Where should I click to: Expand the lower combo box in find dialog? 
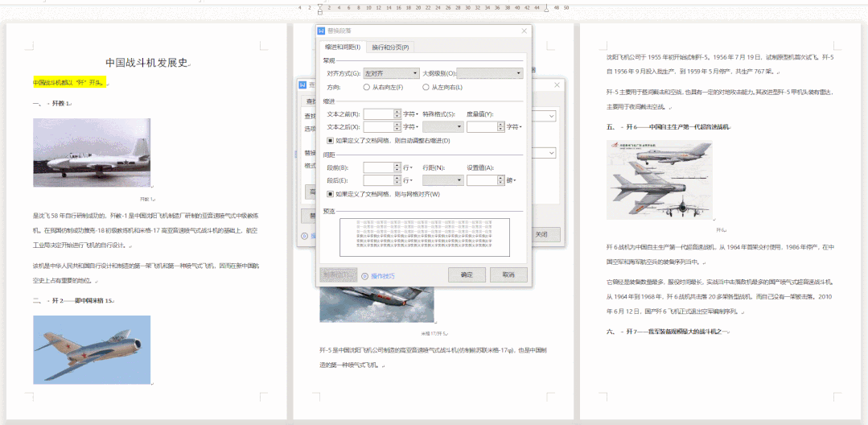(x=553, y=153)
